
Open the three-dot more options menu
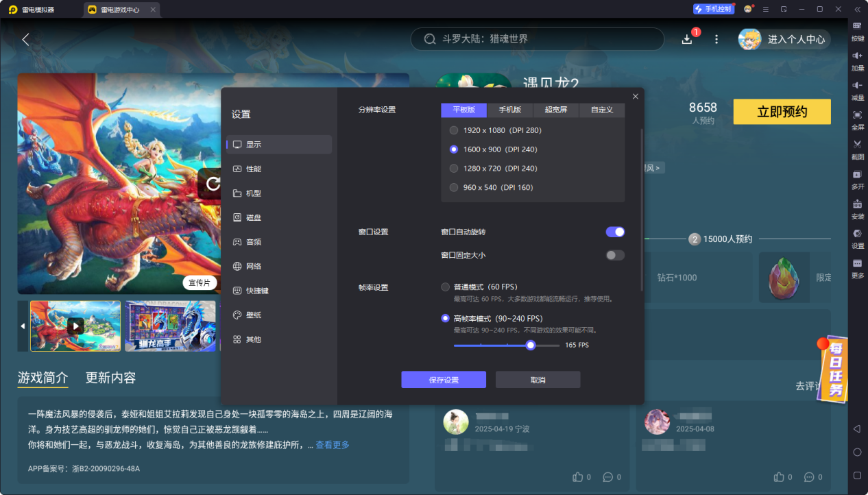pos(716,39)
